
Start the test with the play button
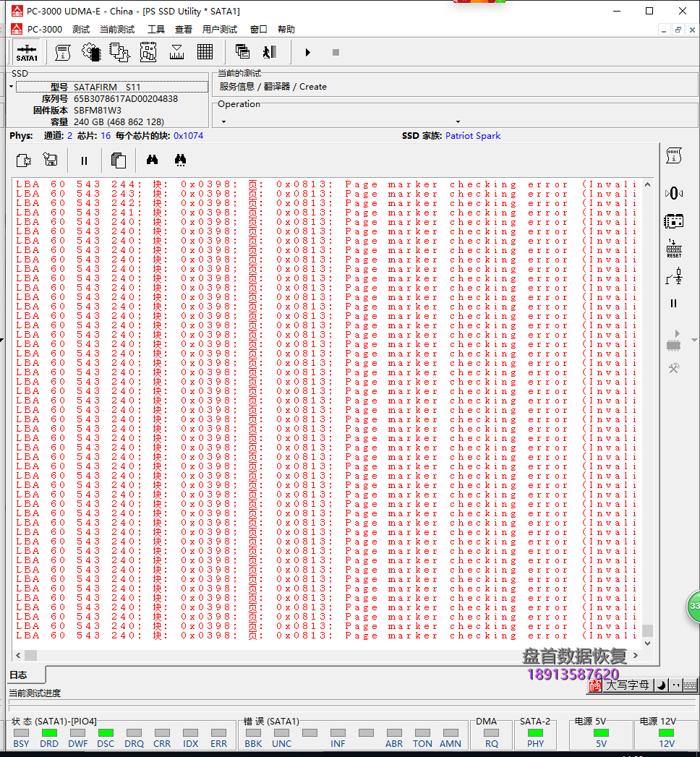tap(307, 52)
